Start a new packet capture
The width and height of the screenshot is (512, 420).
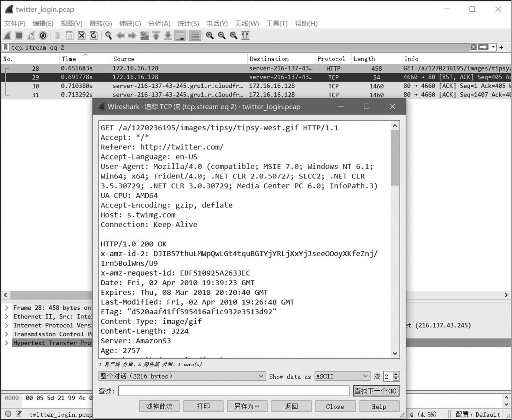pyautogui.click(x=8, y=36)
